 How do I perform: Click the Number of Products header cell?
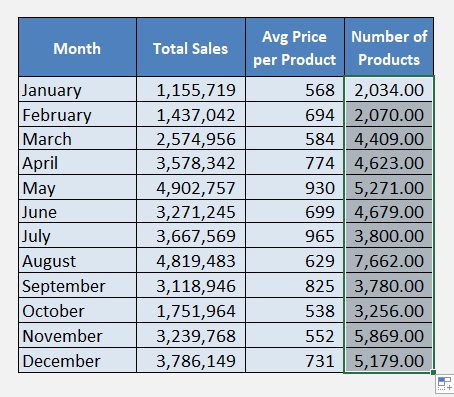389,47
